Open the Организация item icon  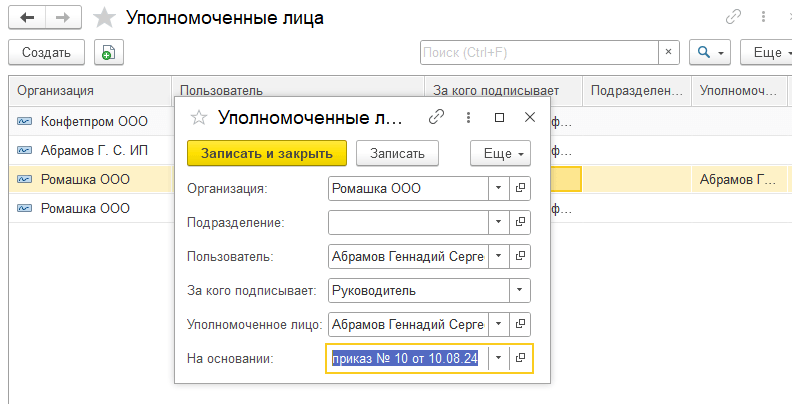tap(520, 188)
